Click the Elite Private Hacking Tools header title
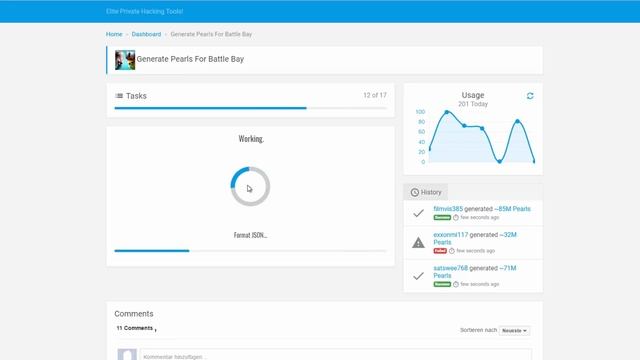Image resolution: width=640 pixels, height=360 pixels. click(x=144, y=11)
